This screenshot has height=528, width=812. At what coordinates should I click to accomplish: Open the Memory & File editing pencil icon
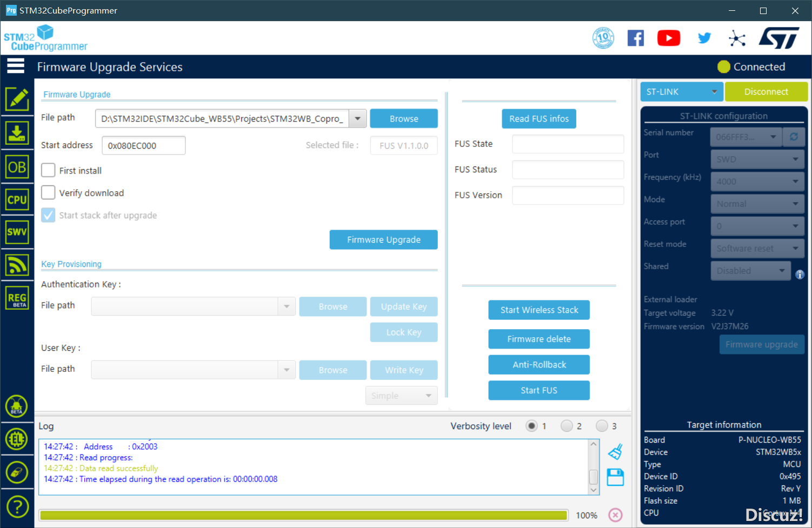[17, 99]
